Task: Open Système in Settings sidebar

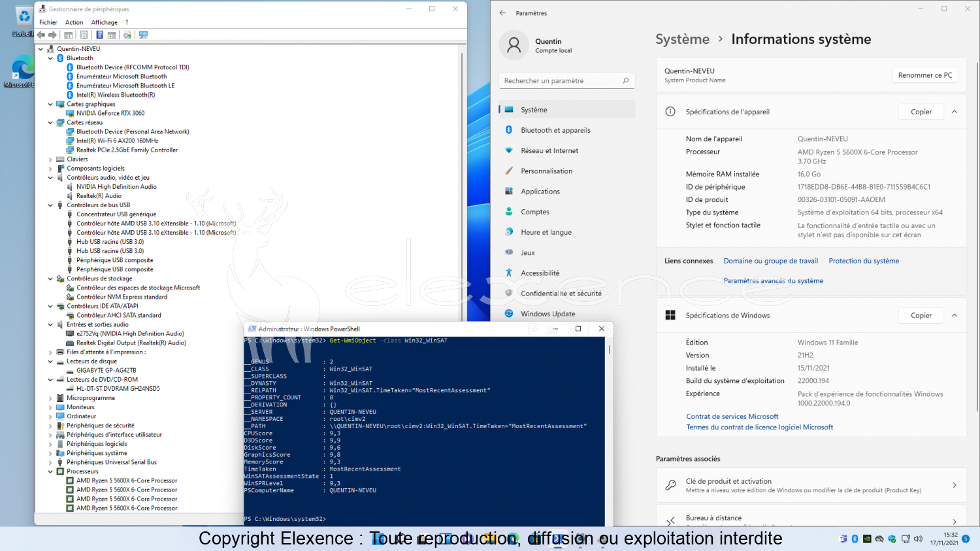Action: [566, 110]
